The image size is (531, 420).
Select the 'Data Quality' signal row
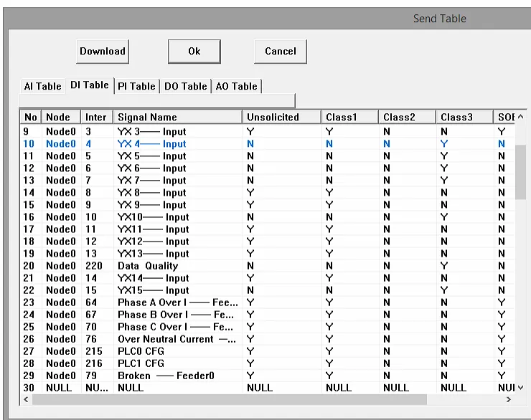(x=268, y=266)
